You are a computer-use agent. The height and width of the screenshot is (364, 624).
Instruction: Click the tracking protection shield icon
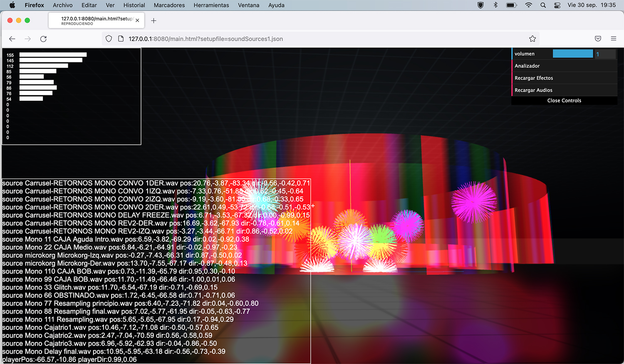[x=109, y=39]
